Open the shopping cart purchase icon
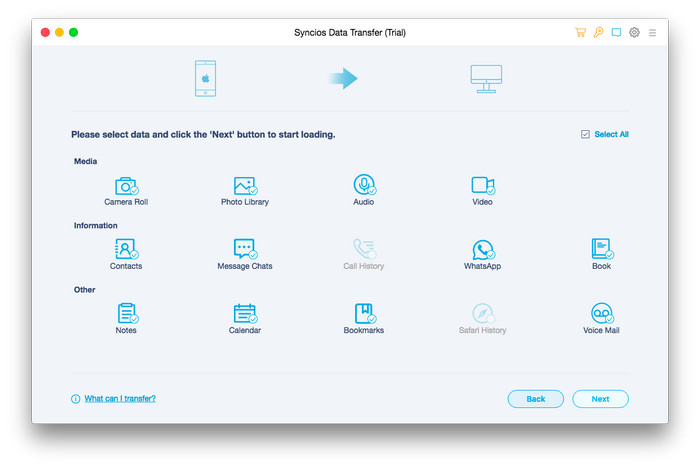The image size is (700, 469). tap(580, 32)
